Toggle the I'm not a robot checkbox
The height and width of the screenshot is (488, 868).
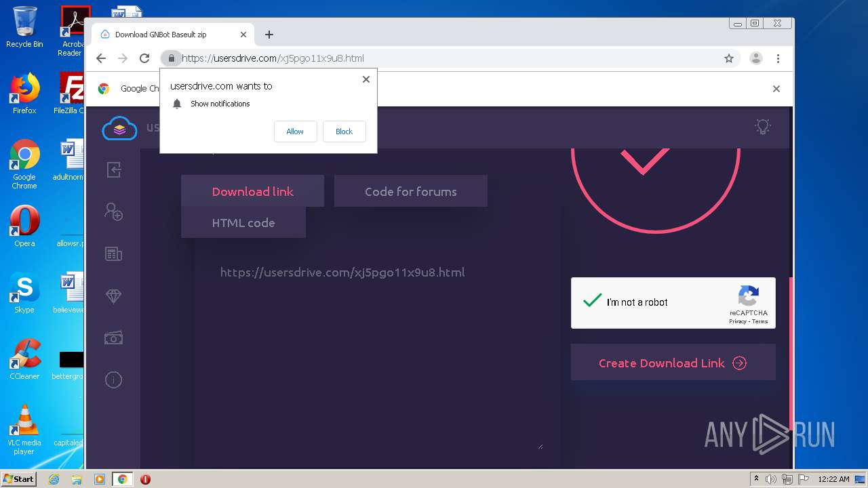click(593, 301)
